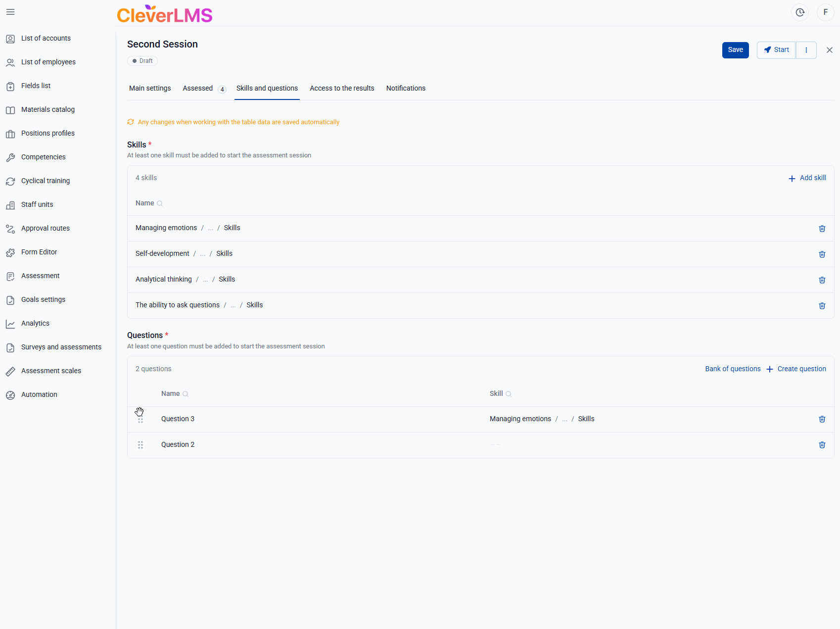
Task: Open Assessment scales in the sidebar
Action: (51, 371)
